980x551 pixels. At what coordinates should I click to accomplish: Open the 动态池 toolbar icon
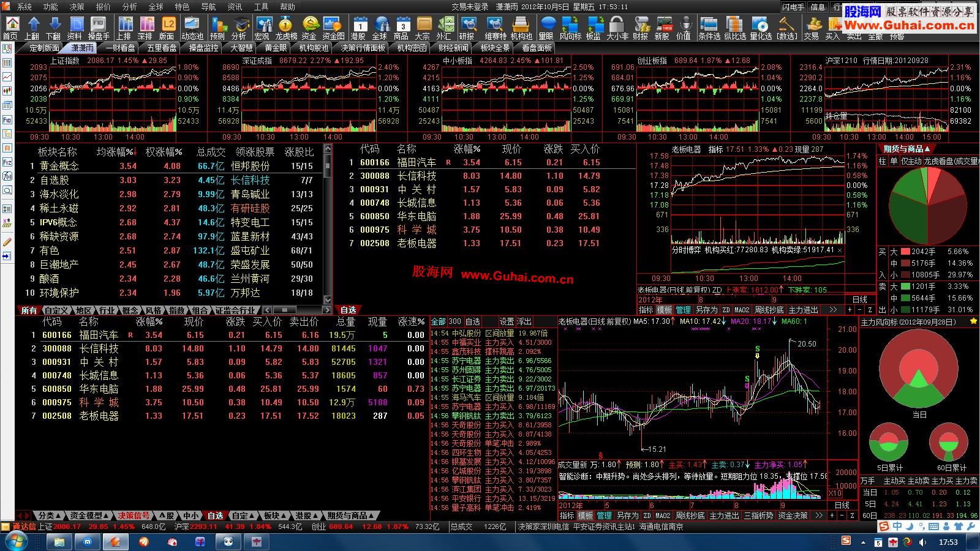click(192, 28)
